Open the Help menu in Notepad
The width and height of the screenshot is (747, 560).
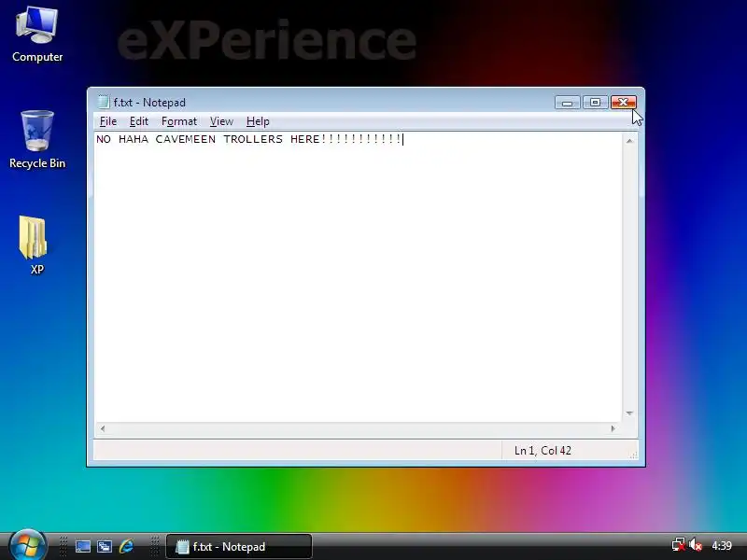click(258, 121)
